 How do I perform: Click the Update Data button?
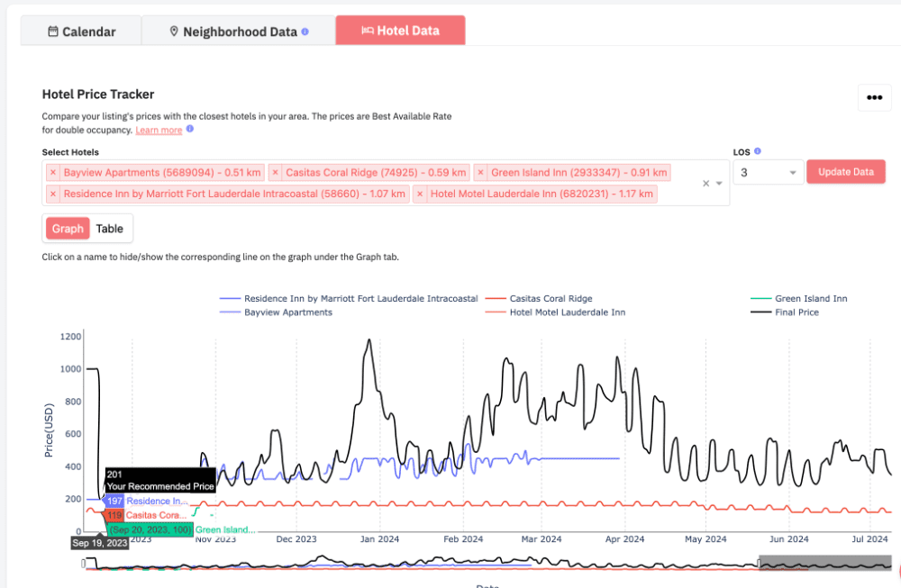pos(846,172)
